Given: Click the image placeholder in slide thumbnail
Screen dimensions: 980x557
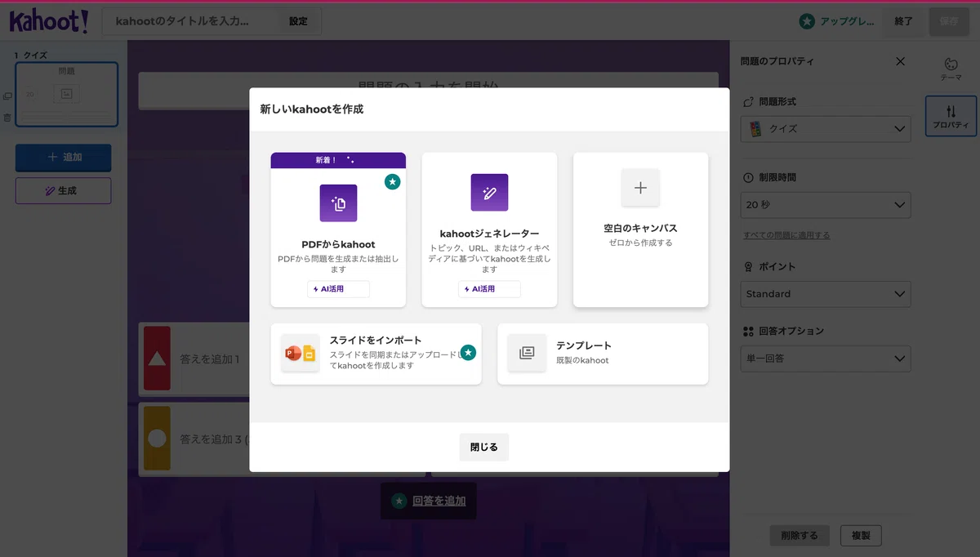Looking at the screenshot, I should pos(67,94).
